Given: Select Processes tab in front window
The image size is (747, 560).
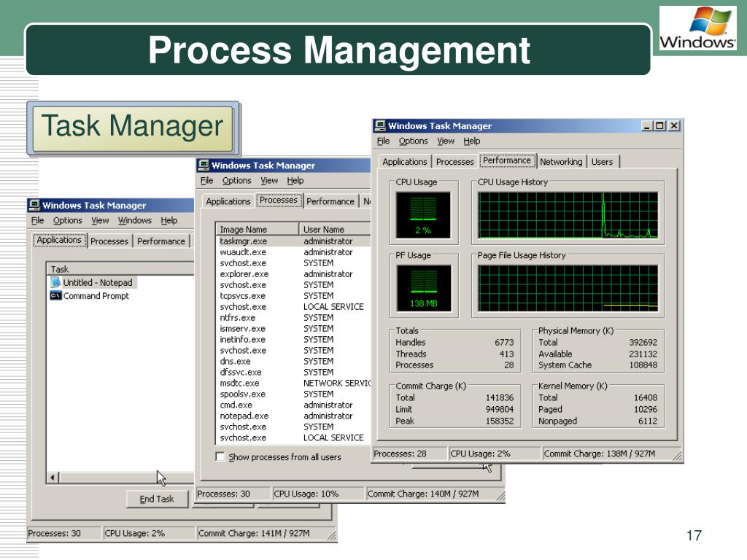Looking at the screenshot, I should [x=455, y=162].
